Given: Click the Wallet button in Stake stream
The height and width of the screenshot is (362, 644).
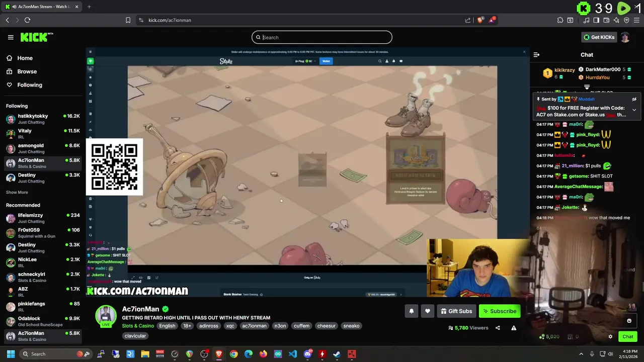Looking at the screenshot, I should click(x=326, y=61).
